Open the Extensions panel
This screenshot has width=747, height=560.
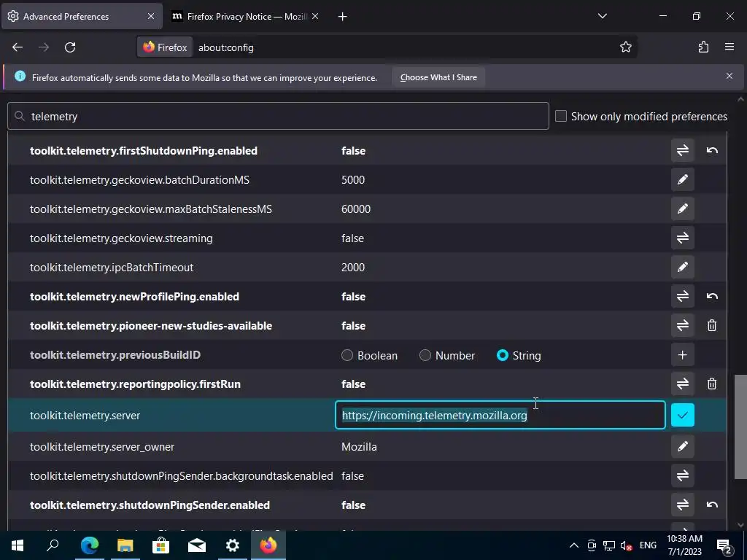703,47
